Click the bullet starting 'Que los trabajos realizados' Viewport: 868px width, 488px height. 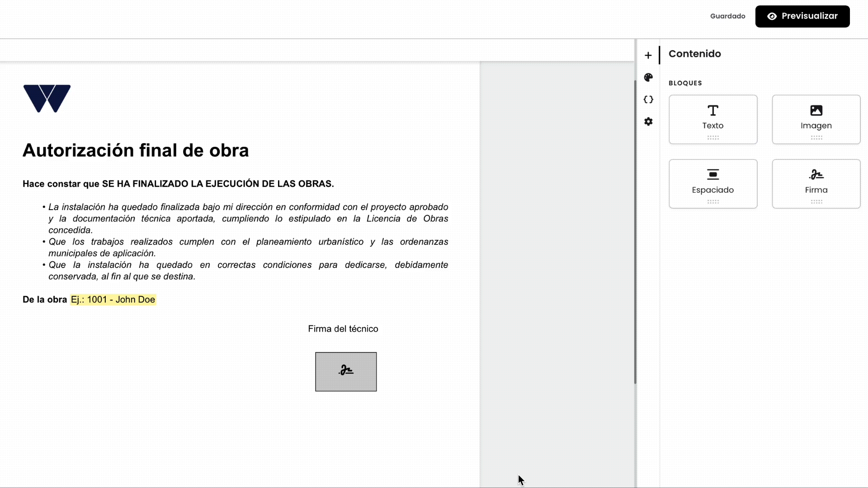tap(245, 247)
